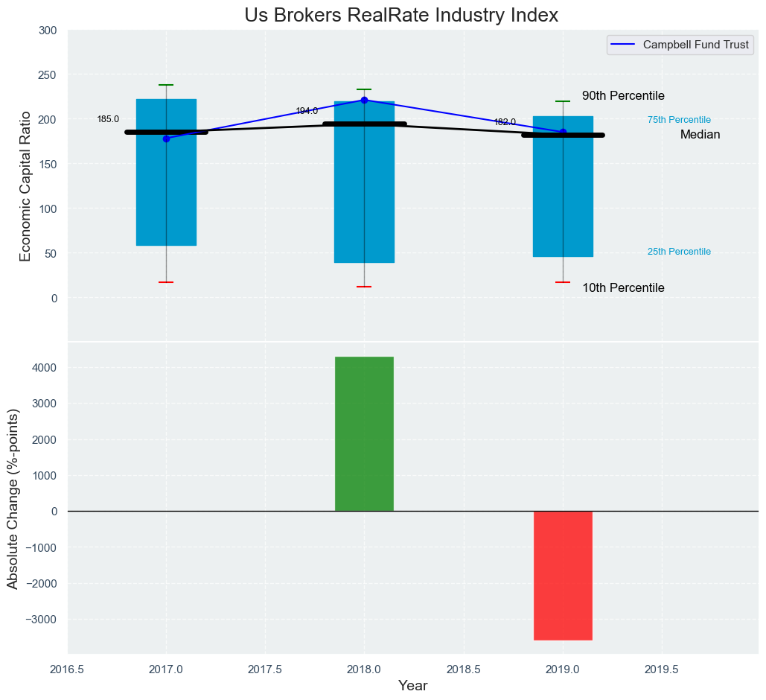The width and height of the screenshot is (766, 700).
Task: Select the red 2019 absolute change bar
Action: coord(563,575)
